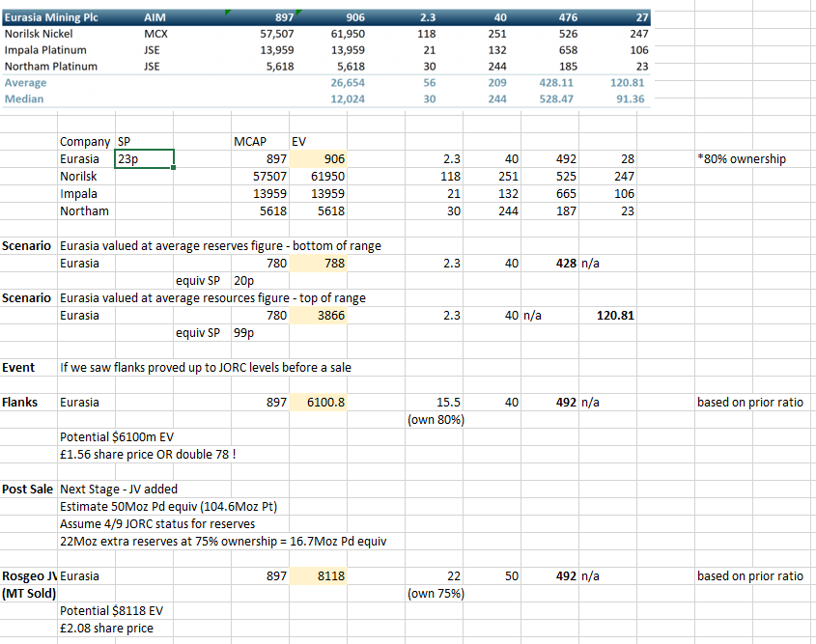Select the 'Average' summary row label
816x644 pixels.
pyautogui.click(x=25, y=83)
